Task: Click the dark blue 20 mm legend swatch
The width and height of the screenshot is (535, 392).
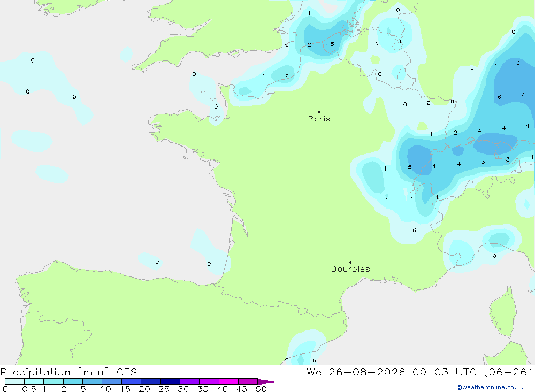Action: click(150, 381)
